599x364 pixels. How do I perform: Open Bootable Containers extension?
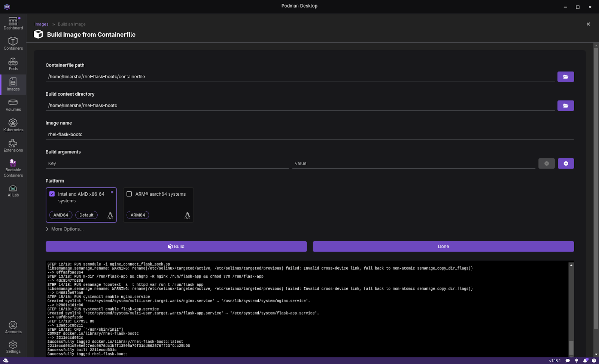click(x=13, y=168)
